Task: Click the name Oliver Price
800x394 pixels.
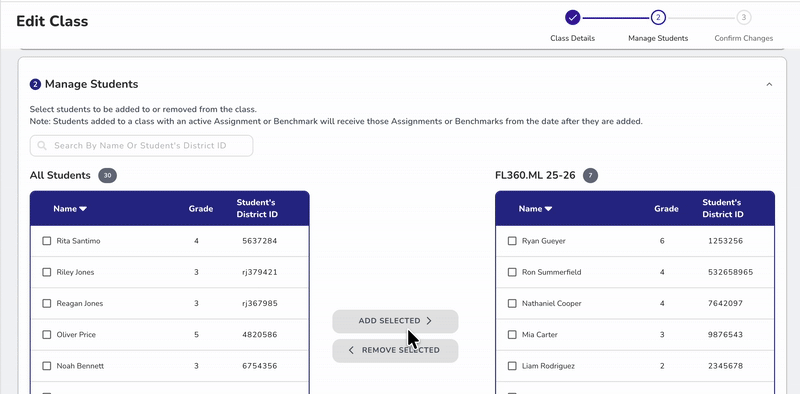Action: [76, 335]
